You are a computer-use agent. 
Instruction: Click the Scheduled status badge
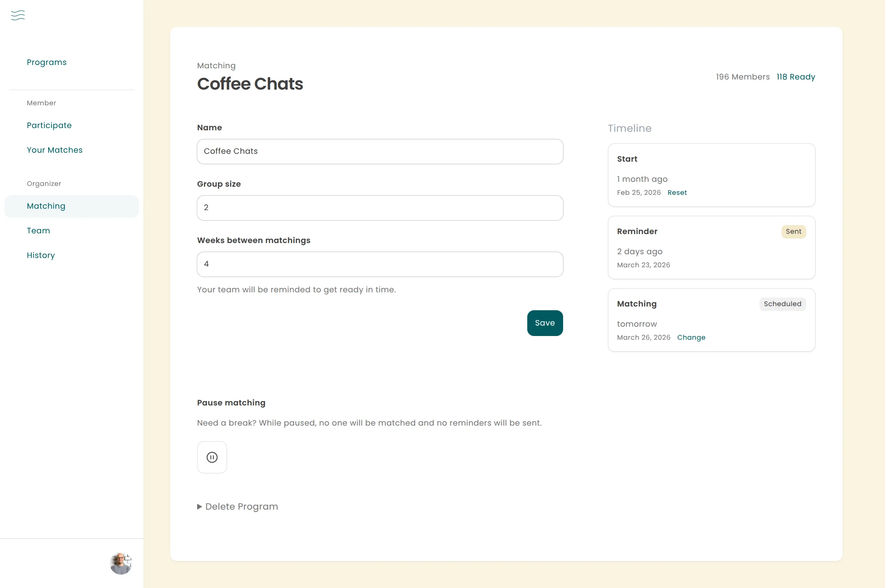pyautogui.click(x=782, y=304)
